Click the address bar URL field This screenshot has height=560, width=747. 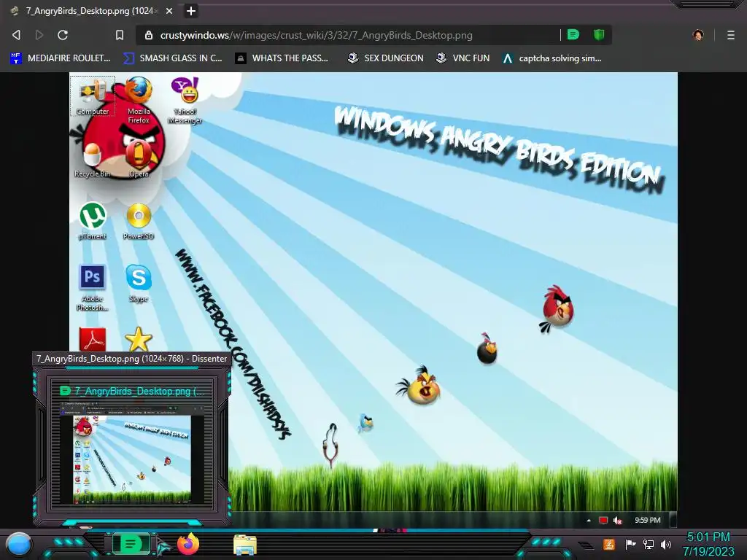348,35
